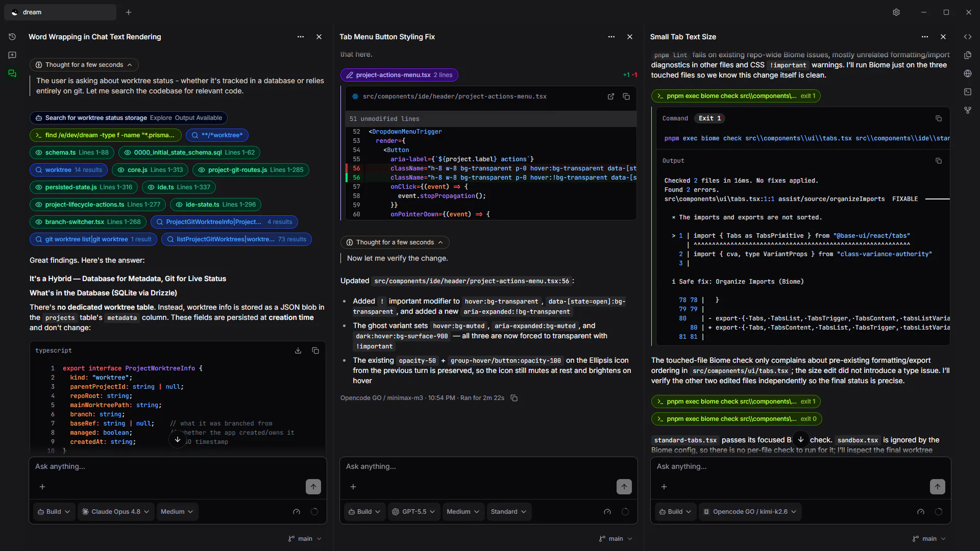Open the find /e/dev/dream command chip

click(105, 135)
